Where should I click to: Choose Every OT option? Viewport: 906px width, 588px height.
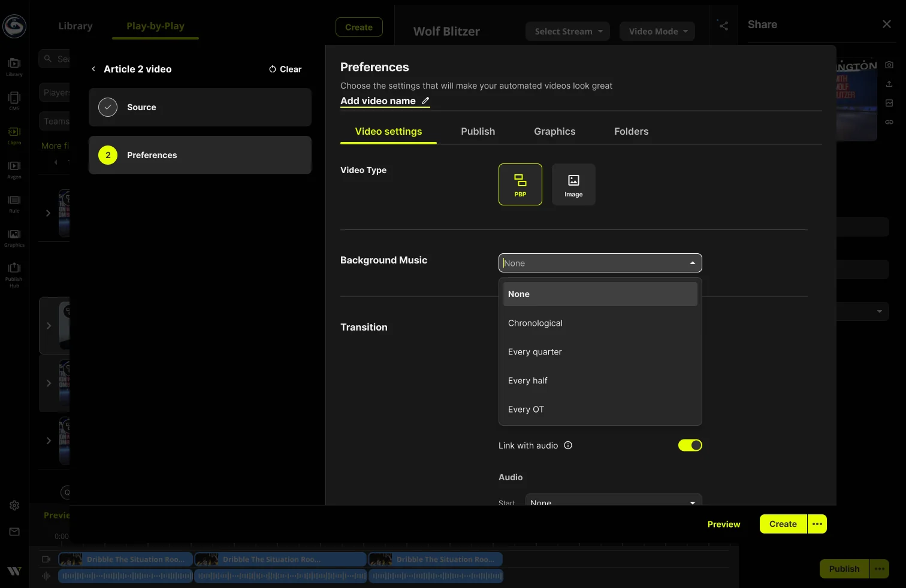[600, 409]
